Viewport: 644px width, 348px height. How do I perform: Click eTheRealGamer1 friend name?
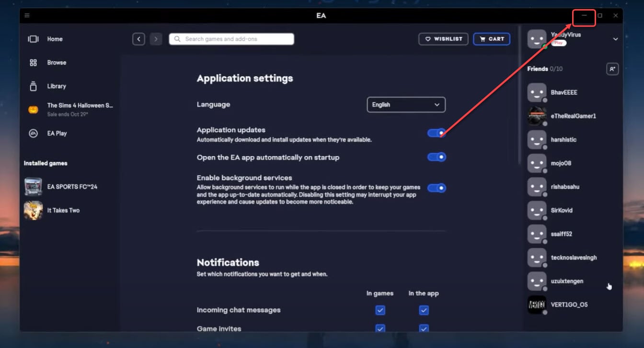[x=574, y=116]
